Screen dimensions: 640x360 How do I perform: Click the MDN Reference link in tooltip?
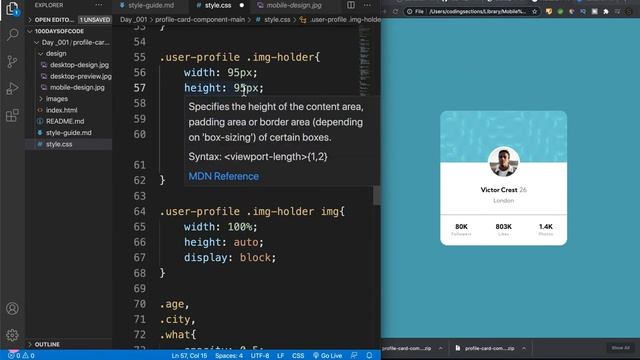pyautogui.click(x=224, y=176)
